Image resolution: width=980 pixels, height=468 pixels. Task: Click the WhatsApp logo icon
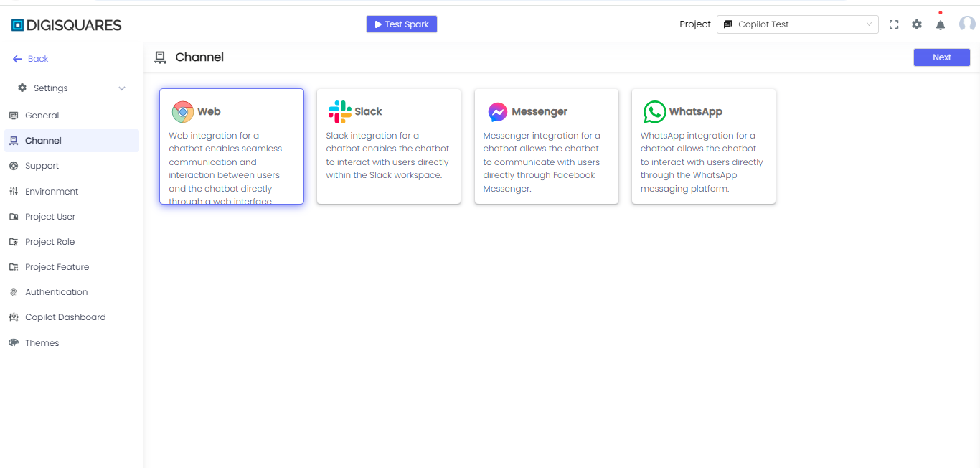(x=654, y=112)
